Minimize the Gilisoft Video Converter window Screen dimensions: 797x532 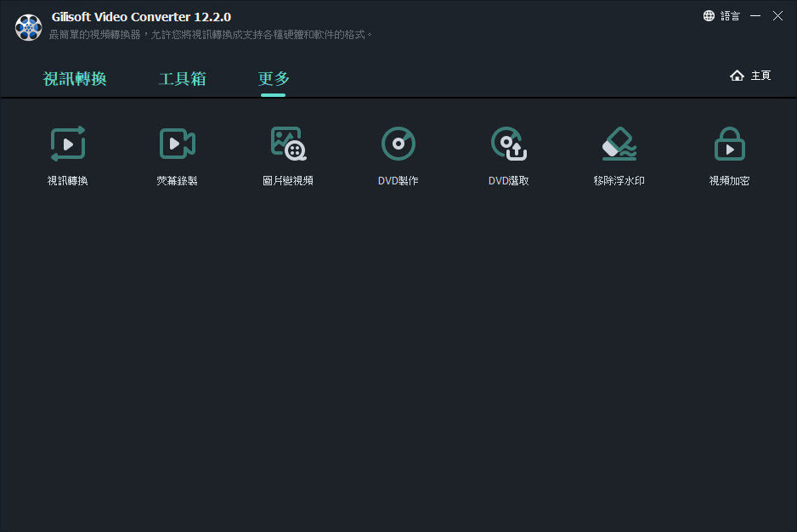click(x=755, y=16)
